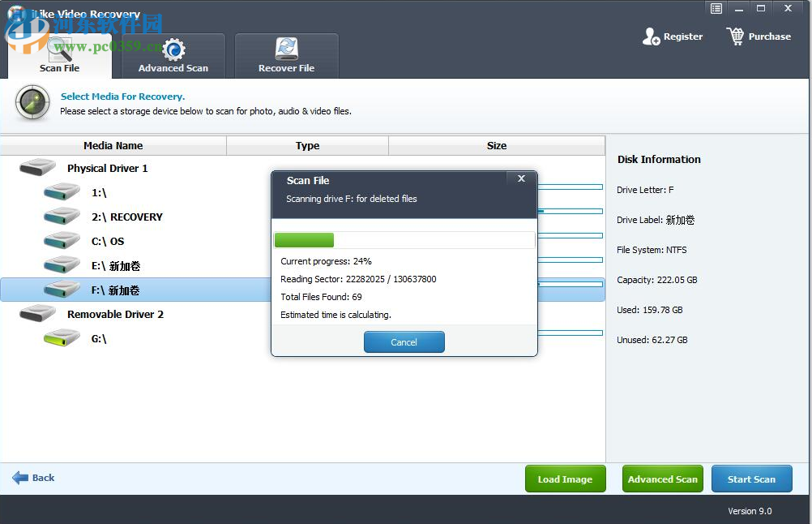The width and height of the screenshot is (812, 524).
Task: Click the Back link text
Action: [x=44, y=478]
